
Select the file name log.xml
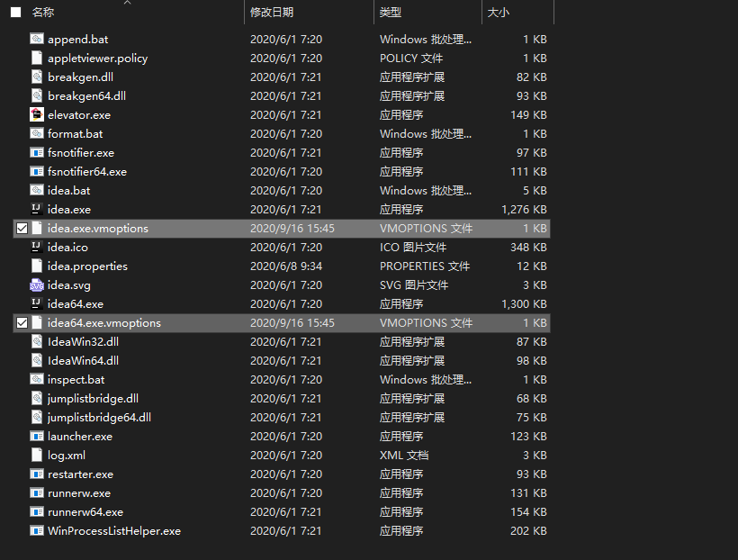click(67, 456)
